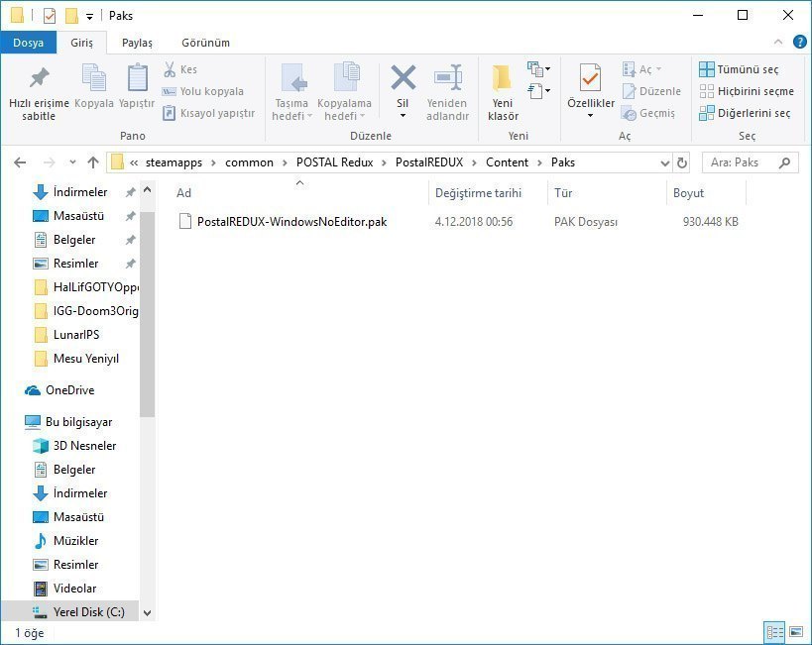Click the title bar properties checkmark icon
The height and width of the screenshot is (645, 812).
(x=50, y=16)
